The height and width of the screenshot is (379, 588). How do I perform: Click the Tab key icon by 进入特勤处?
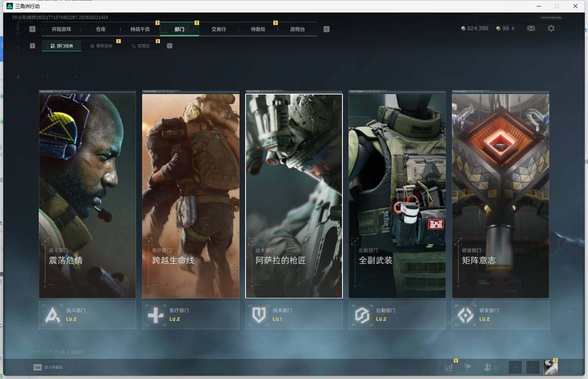pyautogui.click(x=38, y=367)
